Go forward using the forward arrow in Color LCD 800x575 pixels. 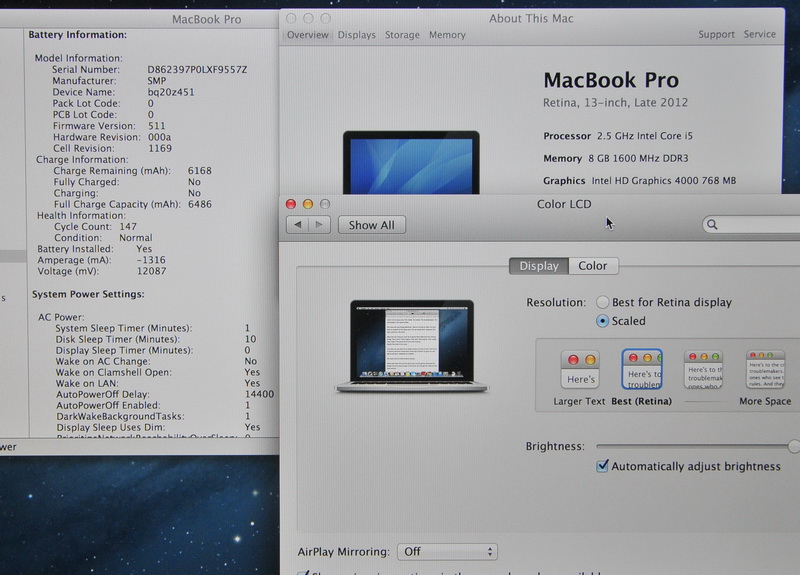tap(319, 225)
